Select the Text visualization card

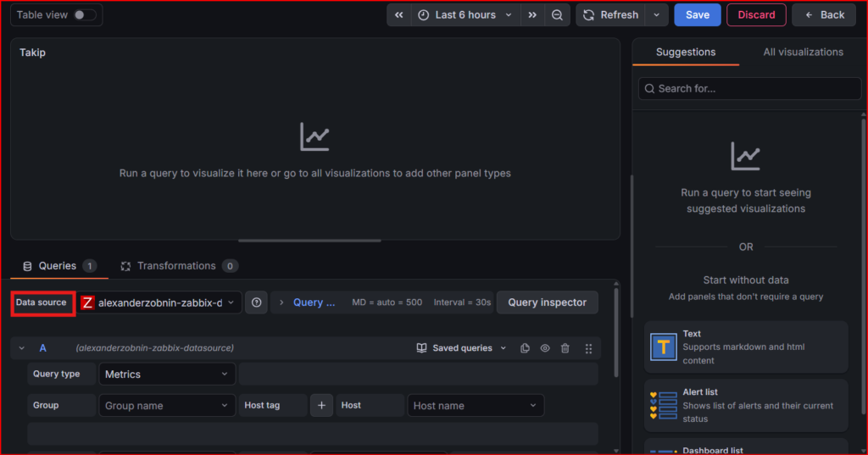pos(746,347)
